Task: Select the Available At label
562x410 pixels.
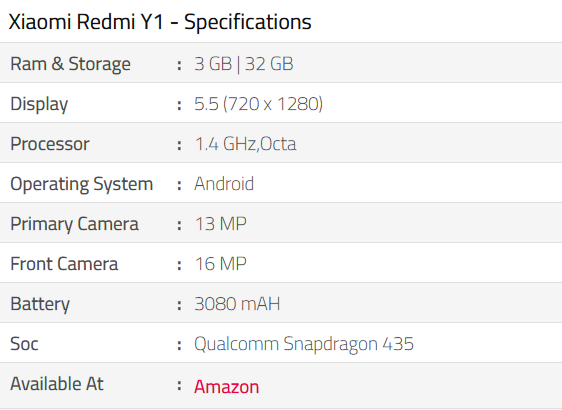Action: point(57,384)
